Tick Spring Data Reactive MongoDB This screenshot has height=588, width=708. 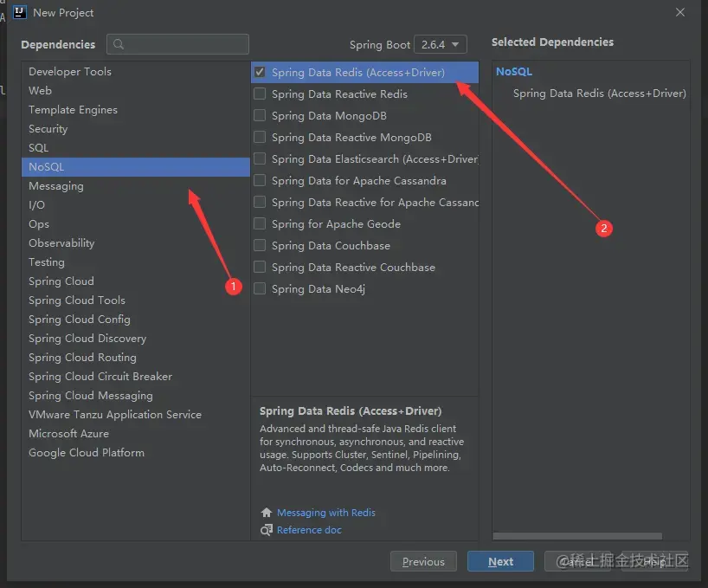pos(260,137)
